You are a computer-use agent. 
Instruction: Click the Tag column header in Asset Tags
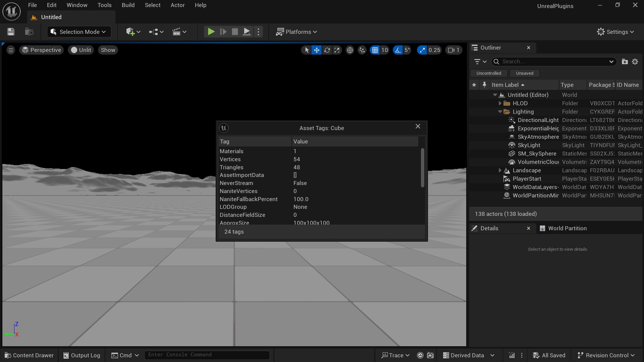pos(255,141)
